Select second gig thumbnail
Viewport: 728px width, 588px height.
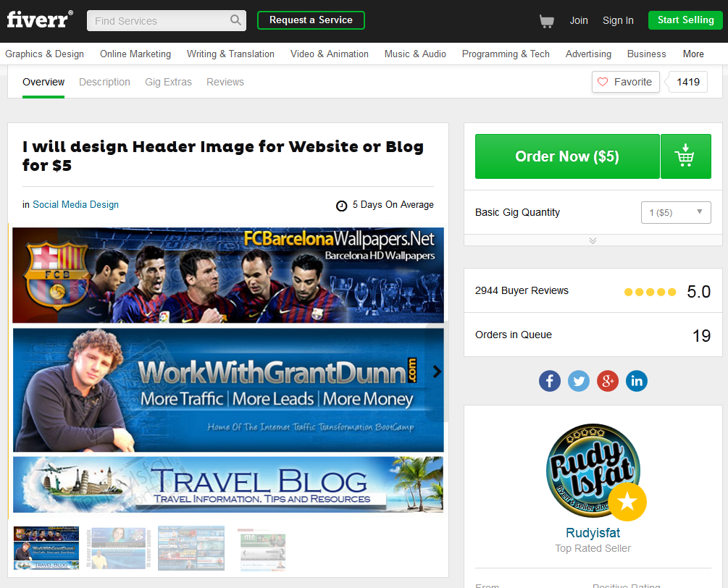click(x=119, y=548)
